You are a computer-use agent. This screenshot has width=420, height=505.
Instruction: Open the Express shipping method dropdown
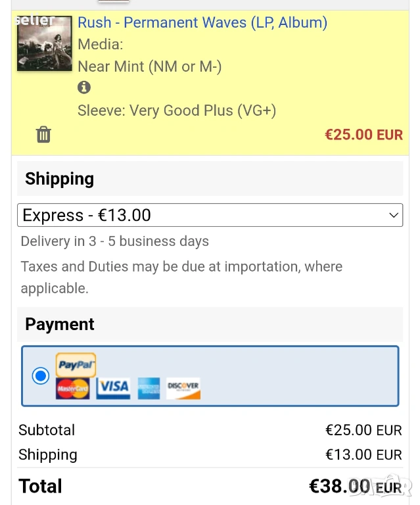209,215
